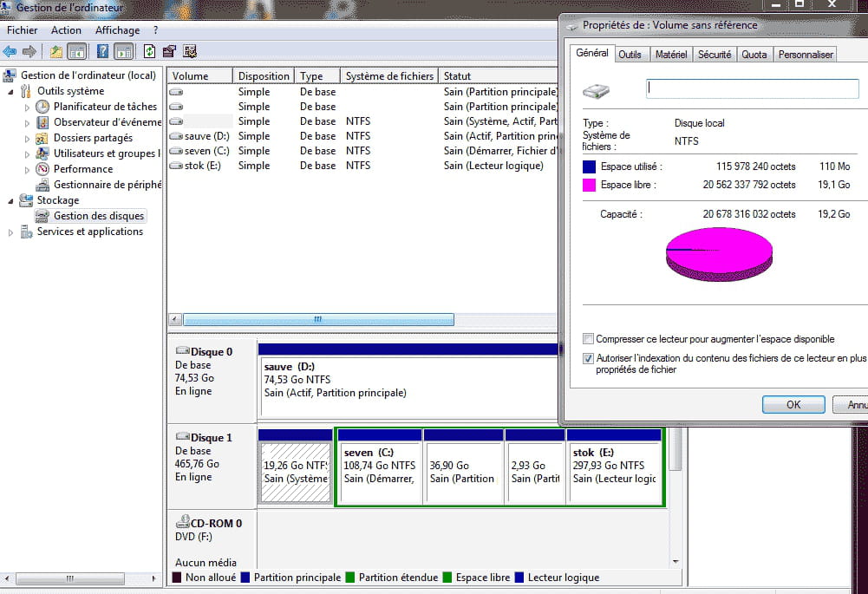Select the seven (C:) 108,74 Go partition block
The width and height of the screenshot is (868, 594).
[379, 467]
